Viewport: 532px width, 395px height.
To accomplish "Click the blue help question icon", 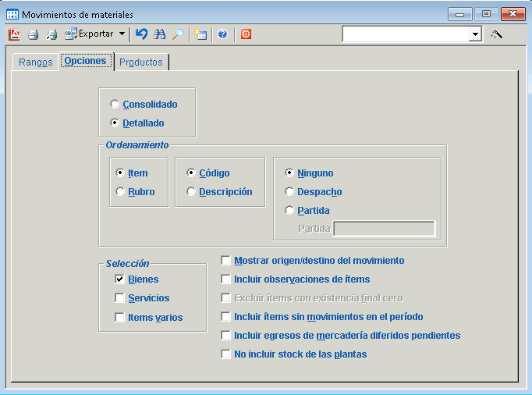I will point(222,34).
